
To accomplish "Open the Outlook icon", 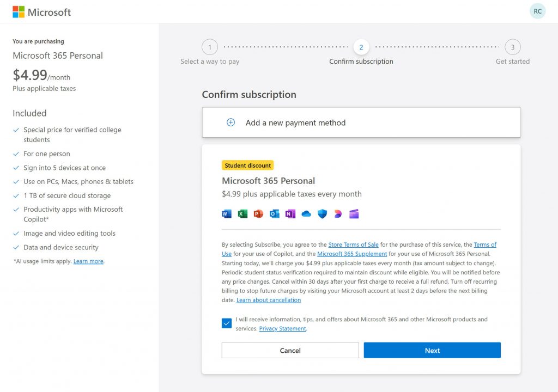I will click(274, 213).
